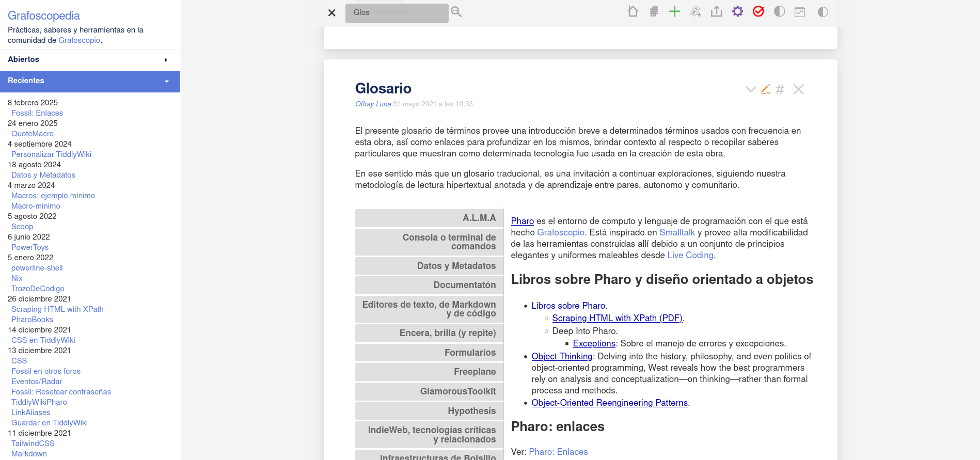
Task: Expand the Abiertos sidebar section
Action: (x=90, y=59)
